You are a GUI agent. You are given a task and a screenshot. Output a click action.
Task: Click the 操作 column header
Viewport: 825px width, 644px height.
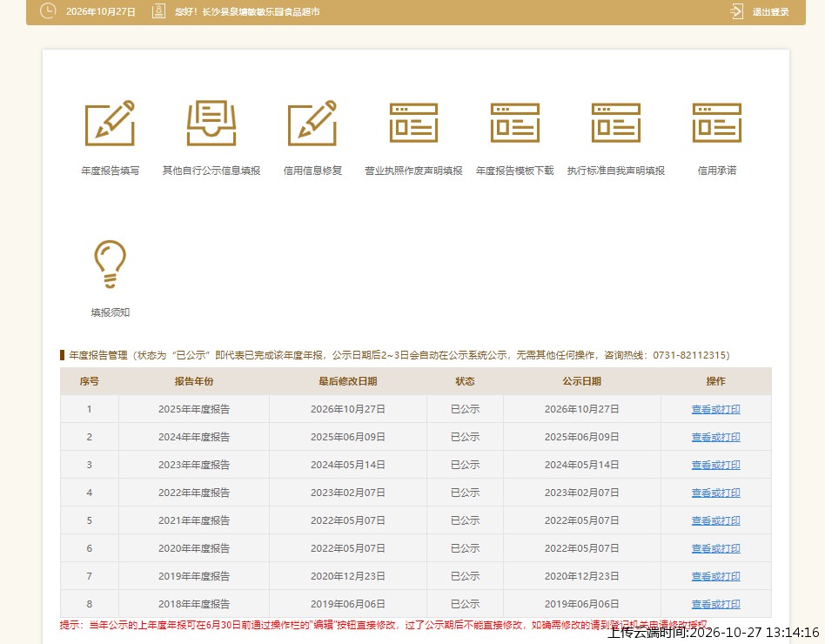715,381
